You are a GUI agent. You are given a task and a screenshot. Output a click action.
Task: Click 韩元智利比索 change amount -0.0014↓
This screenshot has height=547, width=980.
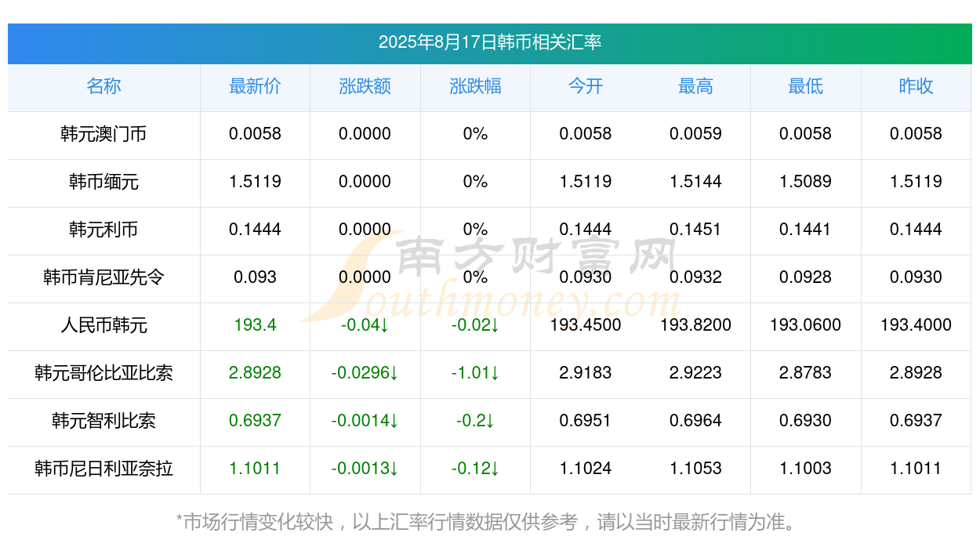pyautogui.click(x=365, y=421)
